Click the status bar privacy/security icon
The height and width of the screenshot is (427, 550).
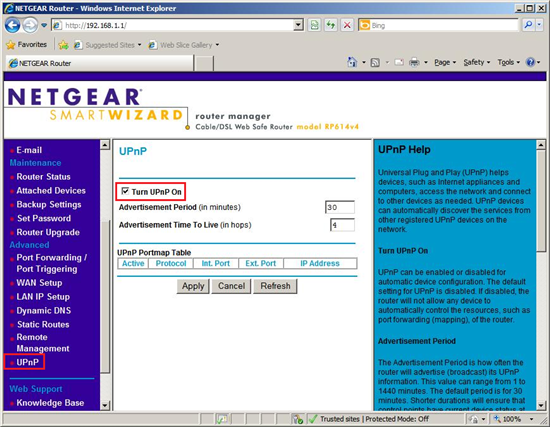tap(298, 419)
